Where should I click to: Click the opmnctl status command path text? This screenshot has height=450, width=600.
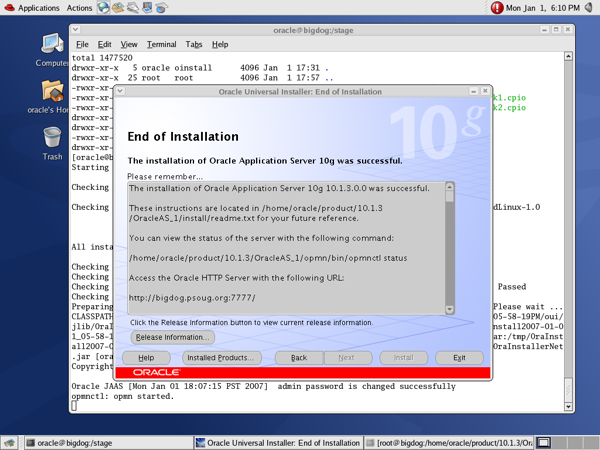point(268,258)
